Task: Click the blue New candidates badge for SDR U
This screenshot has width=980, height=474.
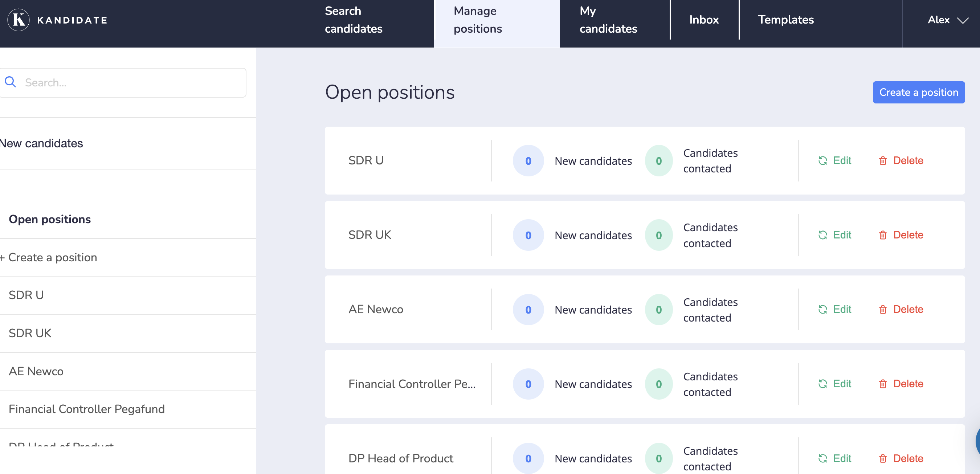Action: (528, 160)
